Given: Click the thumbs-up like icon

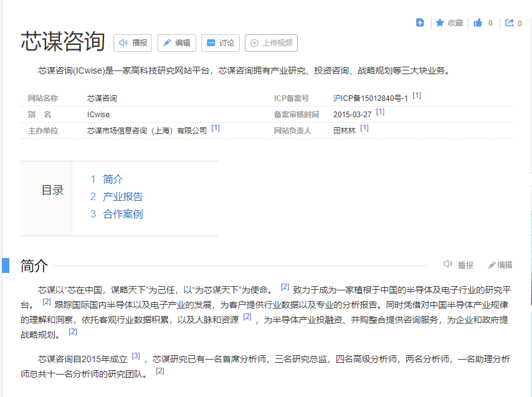Looking at the screenshot, I should 478,22.
